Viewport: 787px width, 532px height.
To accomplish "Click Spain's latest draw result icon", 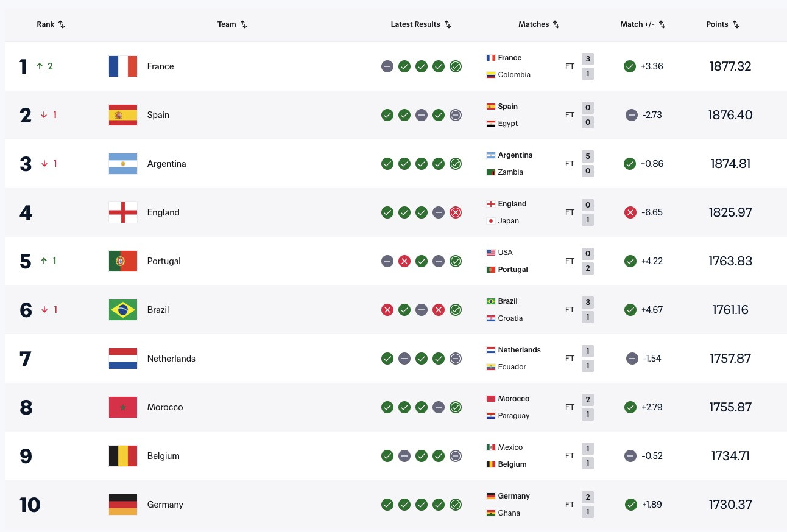I will click(455, 115).
